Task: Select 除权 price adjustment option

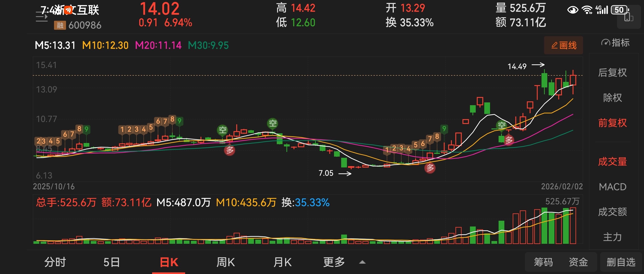Action: pos(612,98)
